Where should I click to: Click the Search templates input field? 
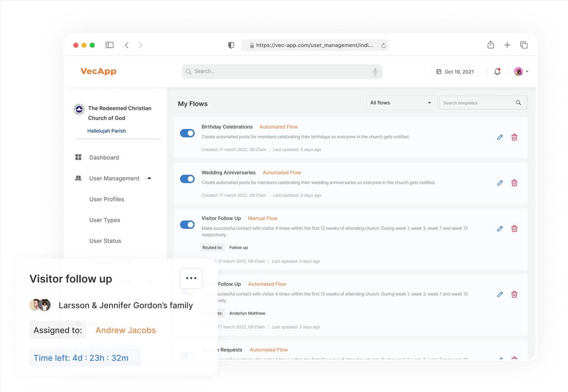coord(478,103)
